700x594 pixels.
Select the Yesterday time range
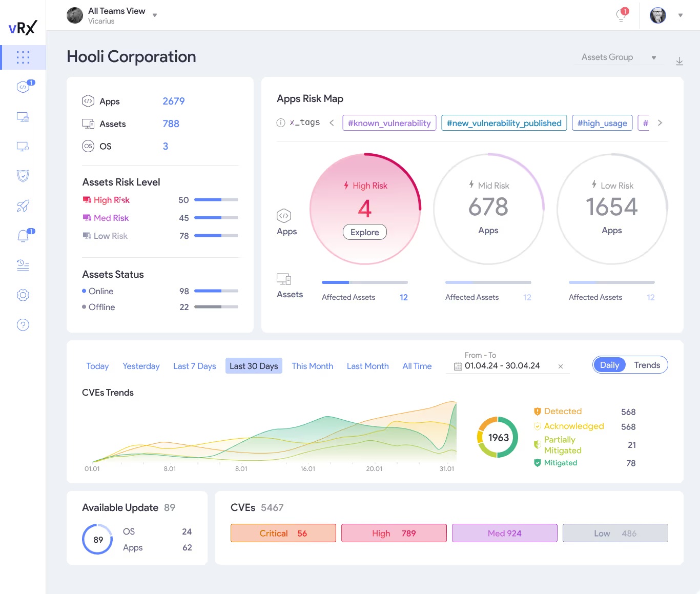[141, 366]
